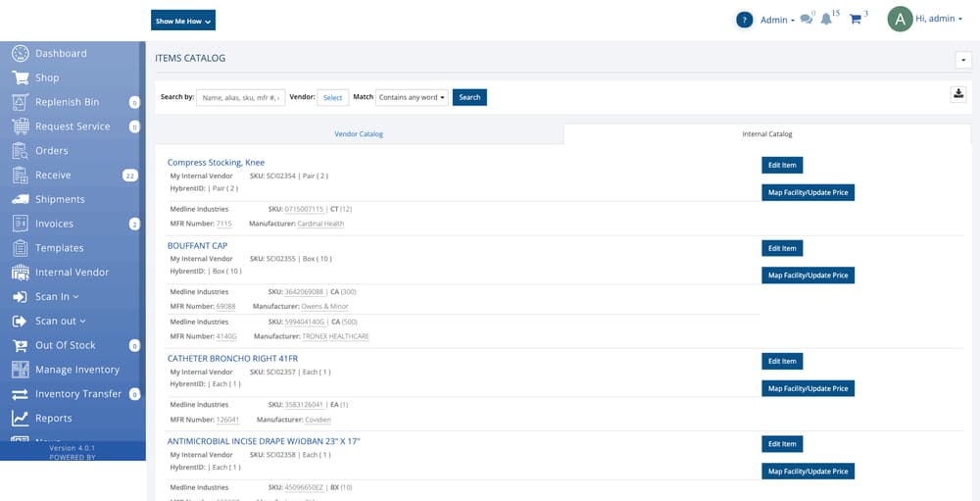Open the help question mark icon
Image resolution: width=980 pixels, height=501 pixels.
pos(745,20)
